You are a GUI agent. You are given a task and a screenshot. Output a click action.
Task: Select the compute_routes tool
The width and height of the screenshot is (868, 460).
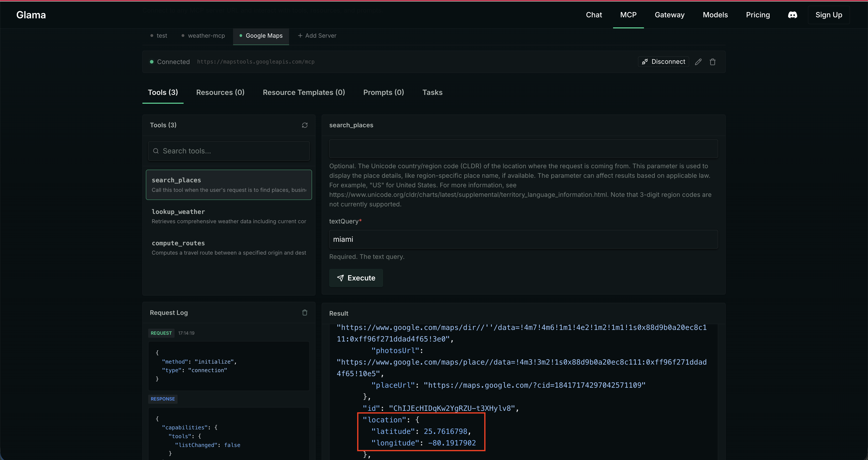click(x=229, y=248)
